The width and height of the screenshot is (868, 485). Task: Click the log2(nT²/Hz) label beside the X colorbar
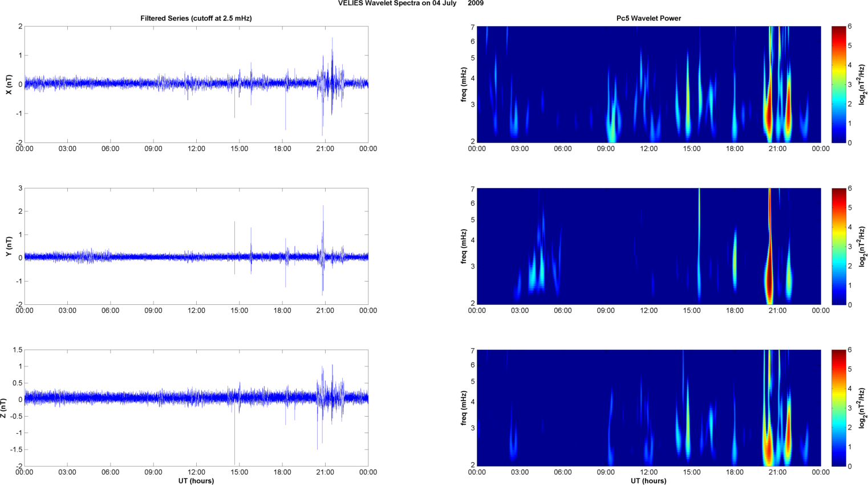863,84
